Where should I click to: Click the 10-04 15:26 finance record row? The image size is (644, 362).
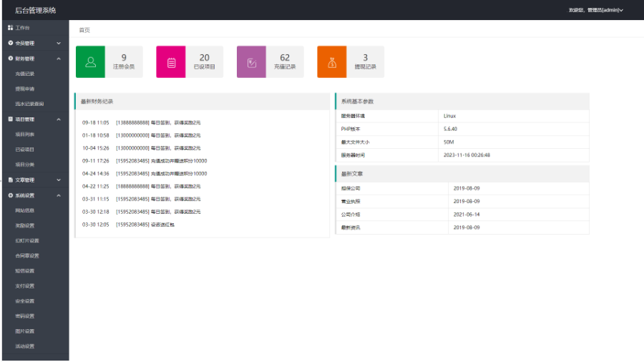point(141,148)
